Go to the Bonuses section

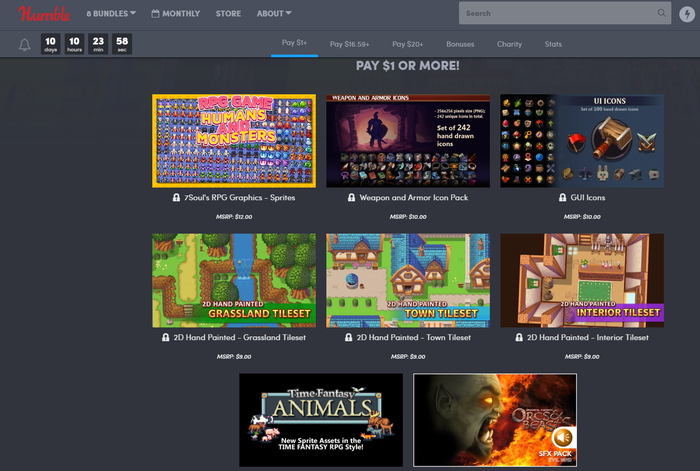click(460, 44)
